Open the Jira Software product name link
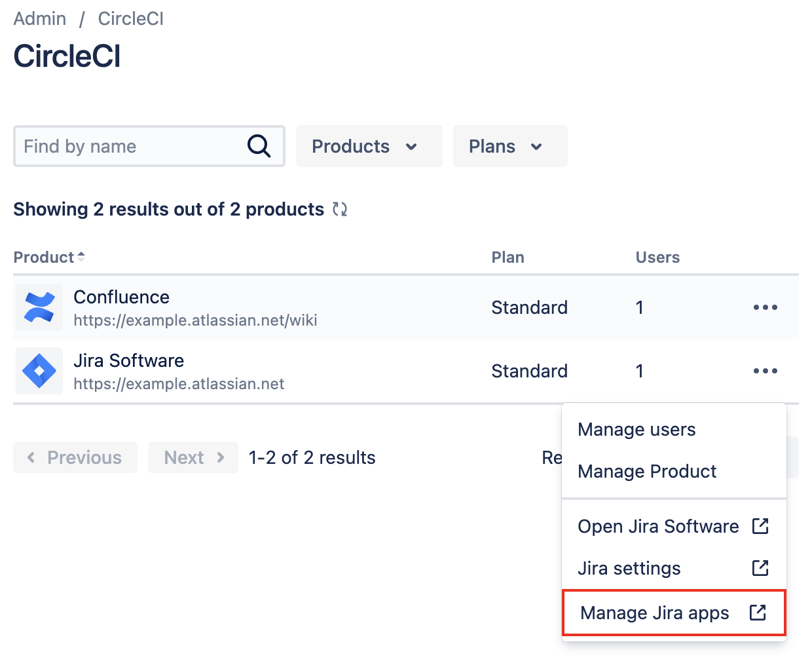The image size is (812, 667). tap(128, 360)
